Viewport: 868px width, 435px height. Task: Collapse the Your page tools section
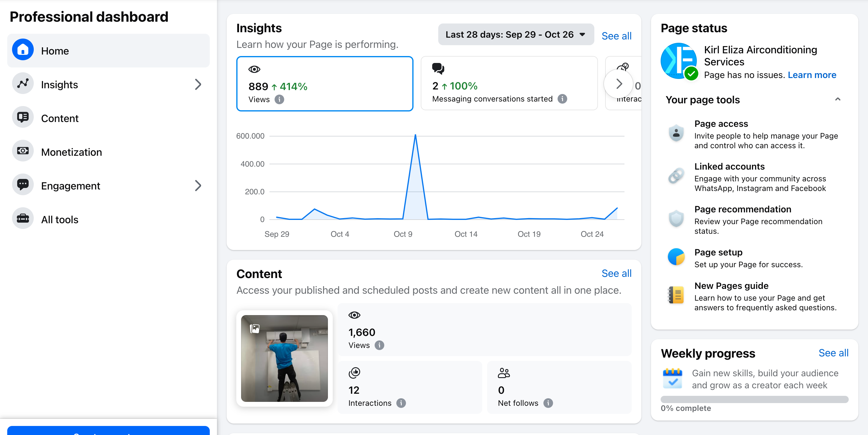pyautogui.click(x=837, y=99)
